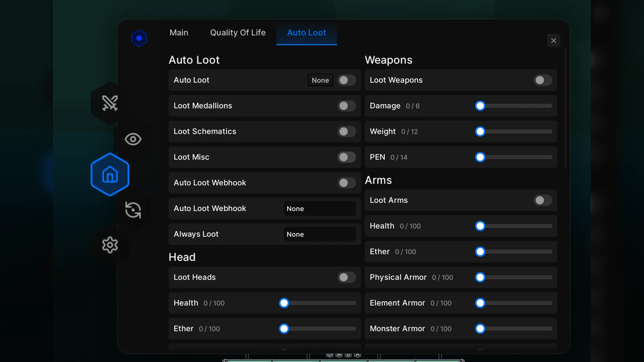Close the menu with X icon
This screenshot has width=644, height=362.
[553, 41]
